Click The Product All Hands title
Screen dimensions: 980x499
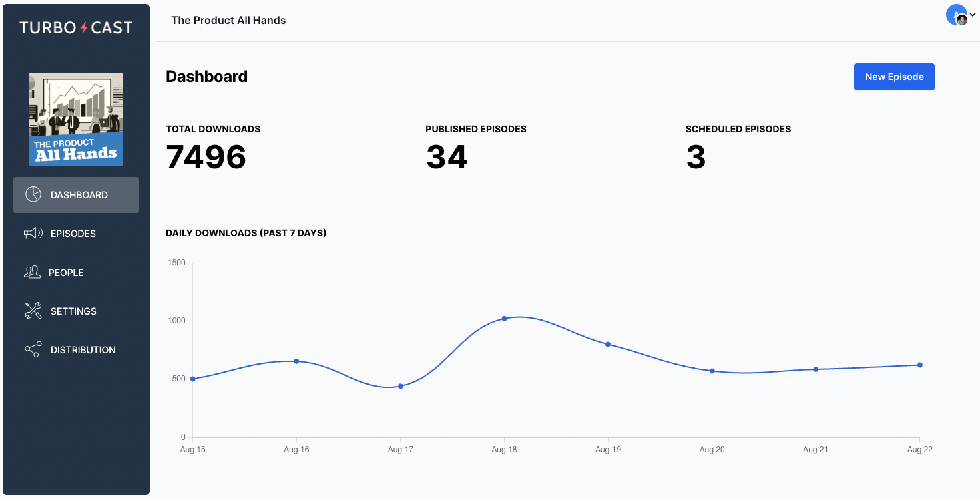(228, 20)
